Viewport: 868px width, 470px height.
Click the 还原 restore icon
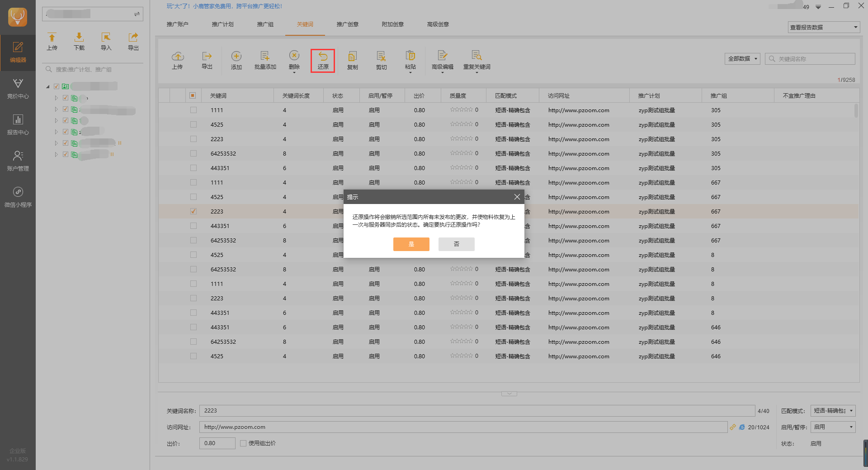point(323,56)
